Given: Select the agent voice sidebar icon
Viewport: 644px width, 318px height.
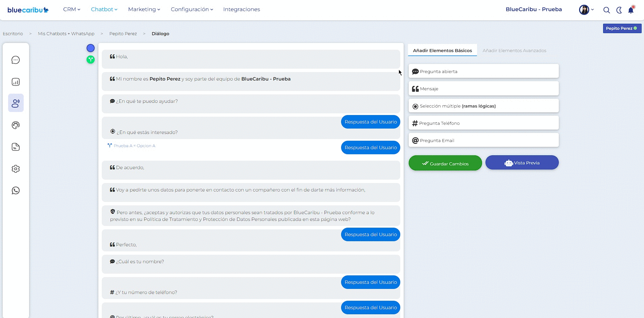Looking at the screenshot, I should tap(16, 103).
